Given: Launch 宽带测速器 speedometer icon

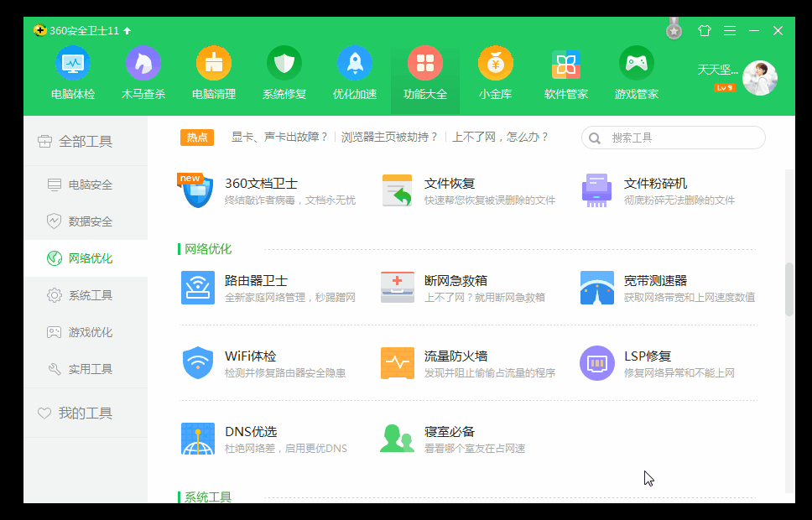Looking at the screenshot, I should (x=597, y=288).
